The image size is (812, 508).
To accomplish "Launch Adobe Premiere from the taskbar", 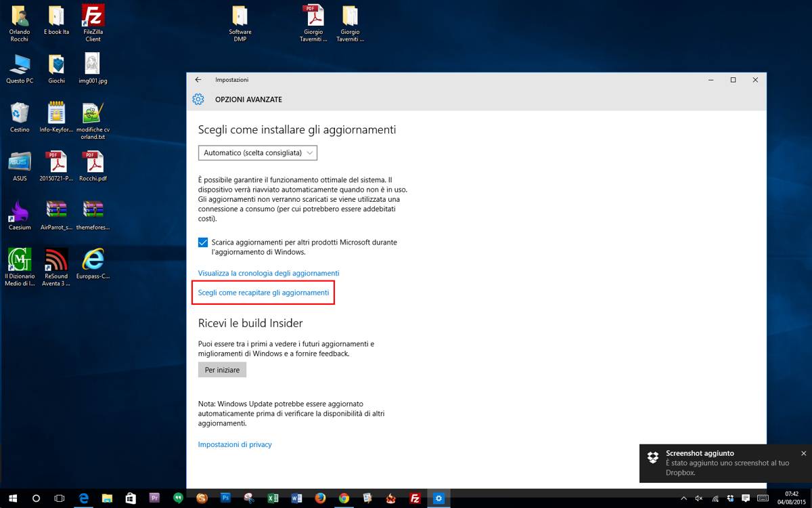I will pos(154,499).
